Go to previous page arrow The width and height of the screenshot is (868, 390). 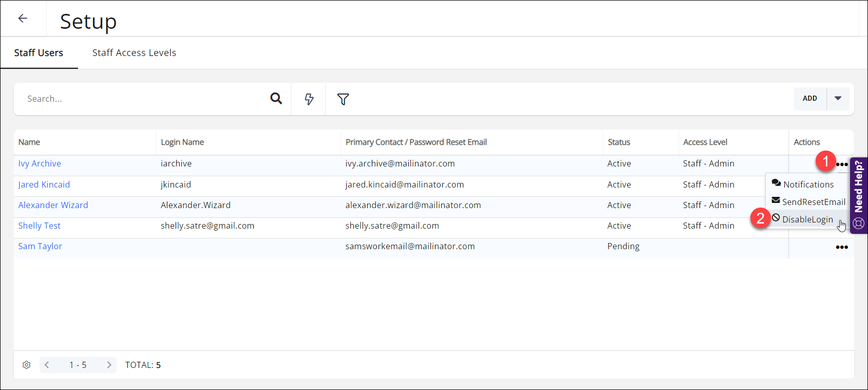pos(47,365)
